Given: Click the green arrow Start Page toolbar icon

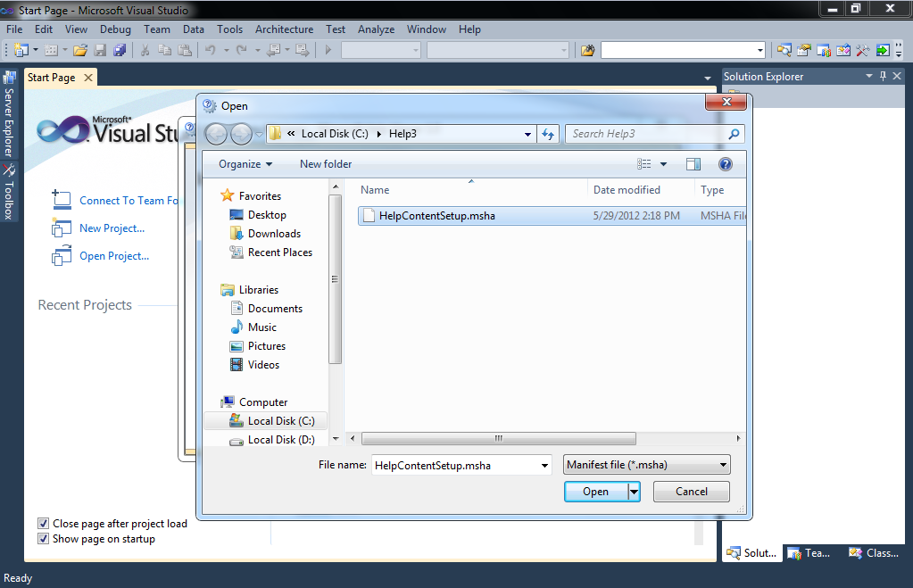Looking at the screenshot, I should (883, 50).
